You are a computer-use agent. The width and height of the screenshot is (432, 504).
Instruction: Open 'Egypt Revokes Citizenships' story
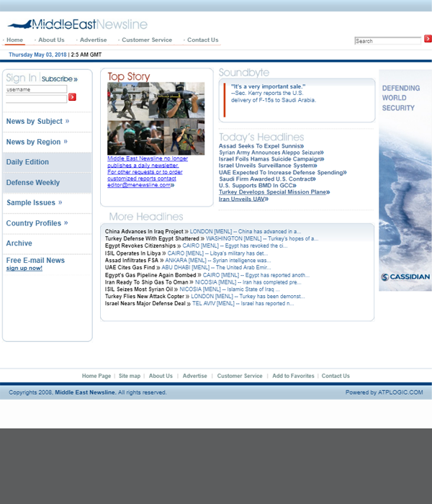point(140,246)
